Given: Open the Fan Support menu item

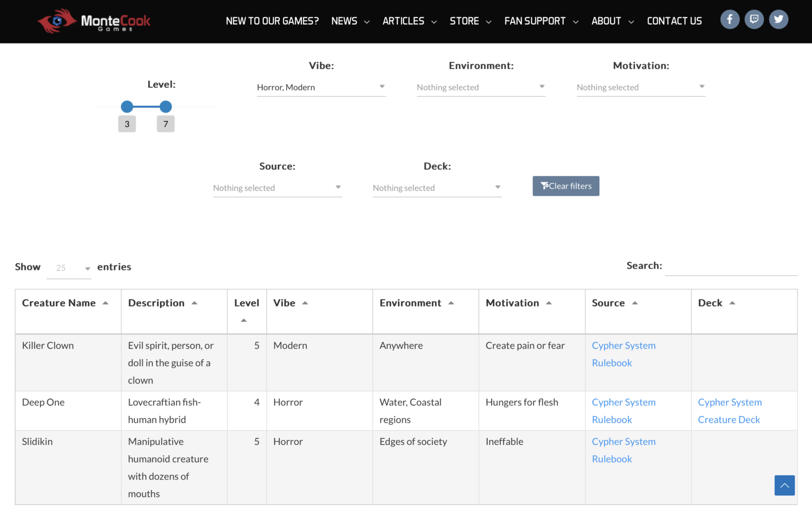Looking at the screenshot, I should pyautogui.click(x=535, y=21).
